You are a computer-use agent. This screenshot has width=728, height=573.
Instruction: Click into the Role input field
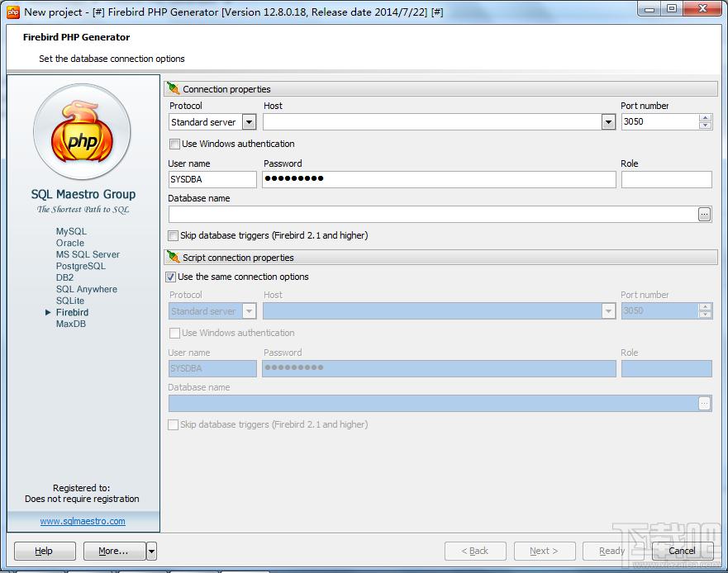pos(666,179)
